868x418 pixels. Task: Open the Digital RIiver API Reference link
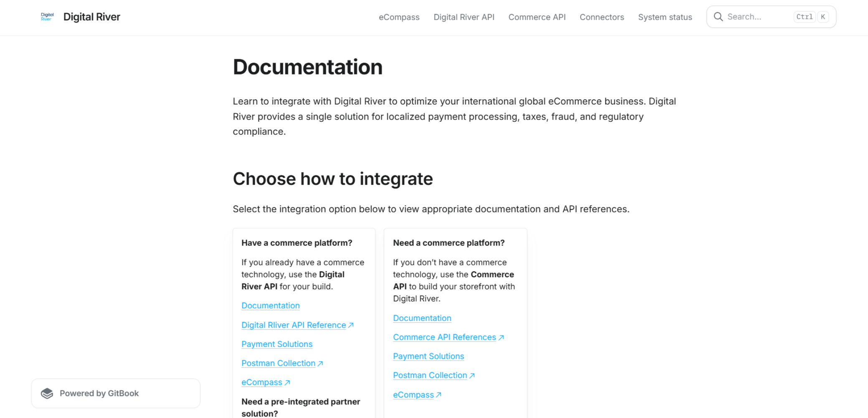click(294, 325)
